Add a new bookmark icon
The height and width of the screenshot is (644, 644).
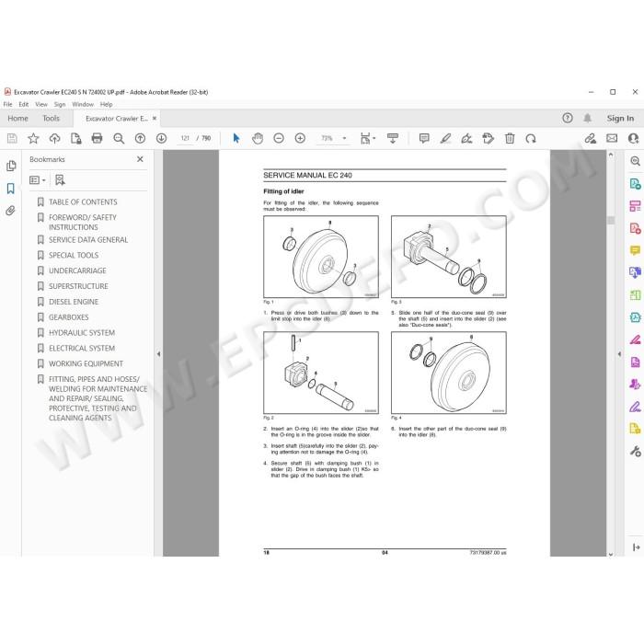tap(60, 180)
